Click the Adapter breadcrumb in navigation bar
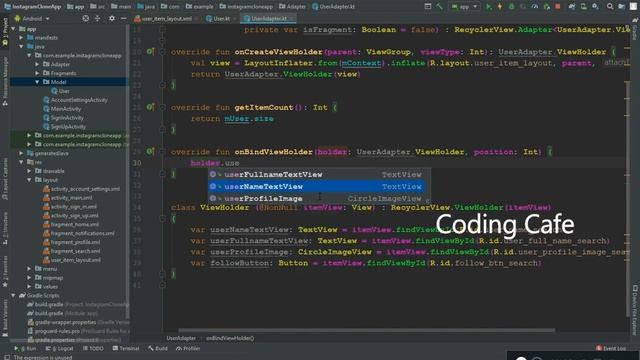This screenshot has height=360, width=640. (x=292, y=6)
